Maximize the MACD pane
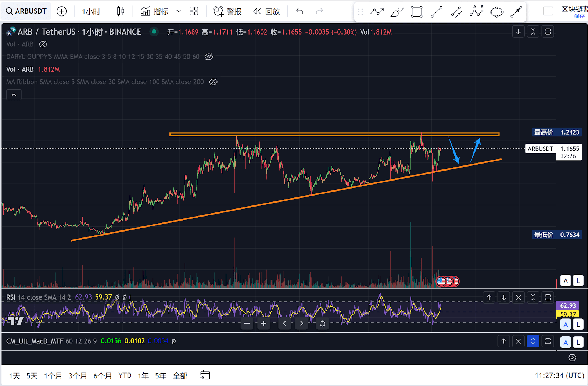 point(548,341)
